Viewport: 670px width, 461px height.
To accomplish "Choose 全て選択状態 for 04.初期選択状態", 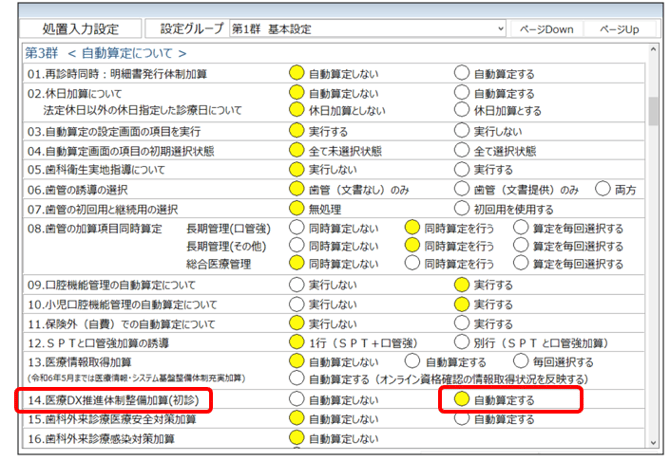I will [461, 151].
